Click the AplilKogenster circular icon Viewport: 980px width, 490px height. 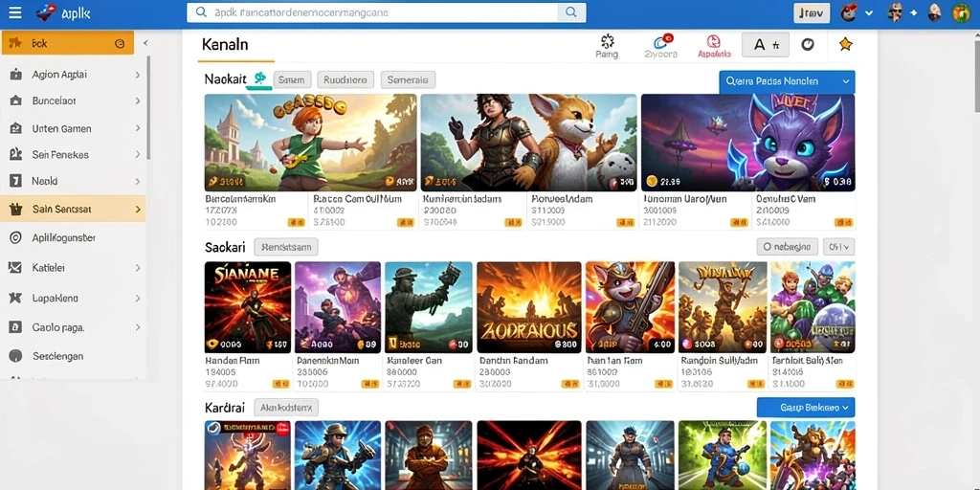click(15, 237)
